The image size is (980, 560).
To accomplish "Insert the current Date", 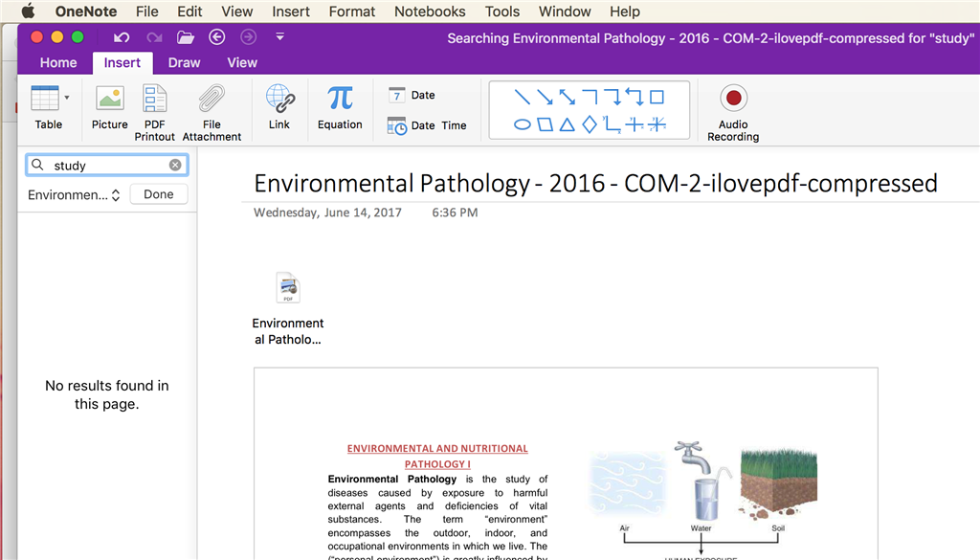I will pyautogui.click(x=412, y=95).
